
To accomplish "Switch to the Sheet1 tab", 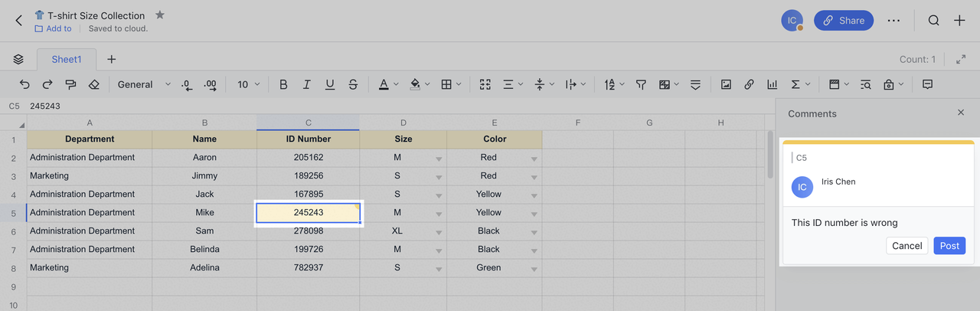I will point(67,59).
